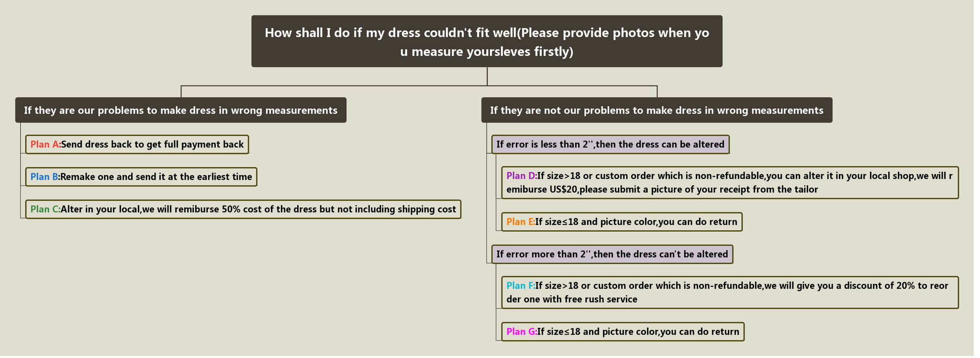Click the Plan E return node
This screenshot has width=980, height=358.
pyautogui.click(x=622, y=222)
